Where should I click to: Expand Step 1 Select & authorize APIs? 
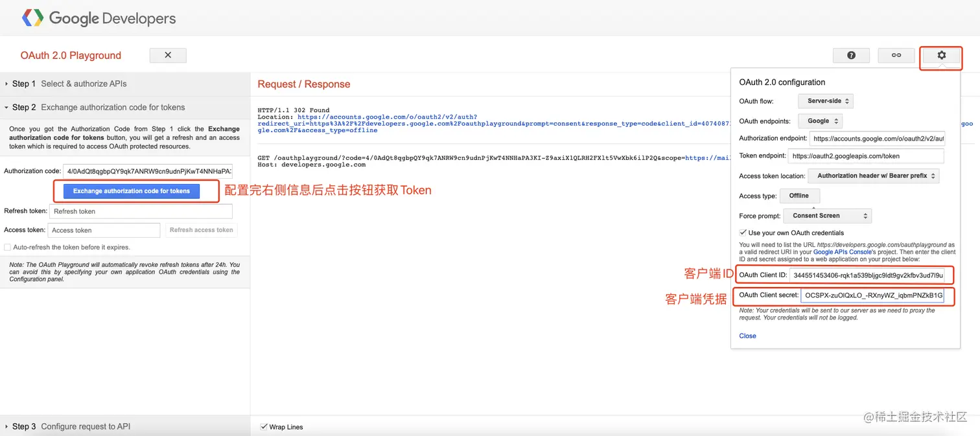coord(125,84)
